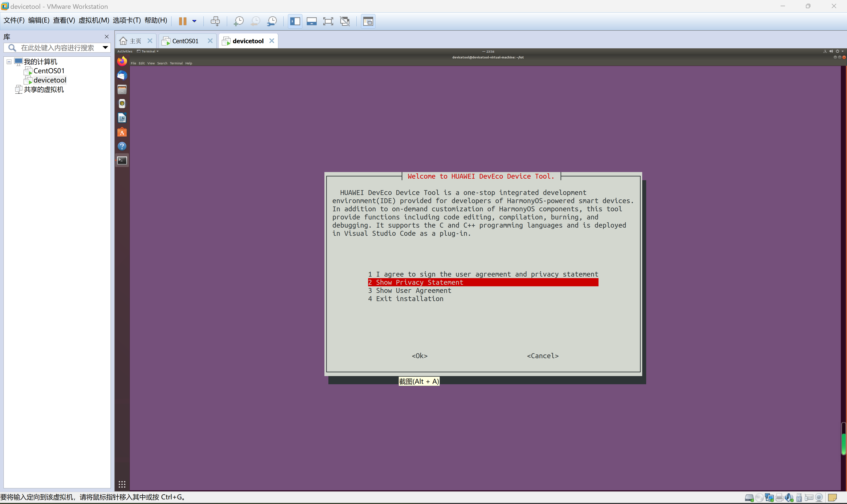Toggle the library sidebar view button
This screenshot has height=504, width=847.
coord(295,21)
